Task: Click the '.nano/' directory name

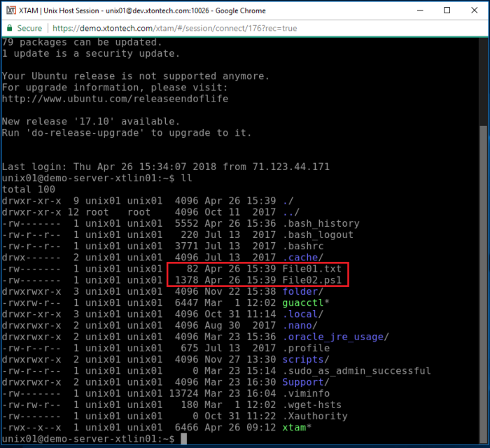Action: point(300,325)
